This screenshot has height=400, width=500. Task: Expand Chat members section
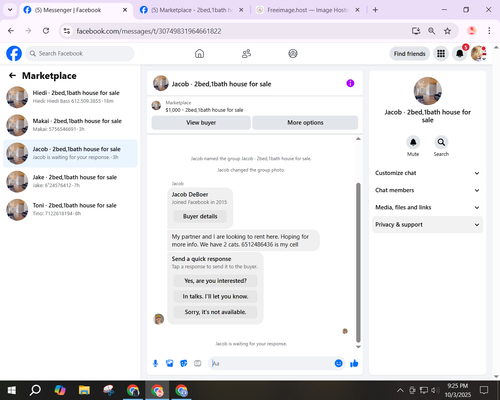pyautogui.click(x=427, y=190)
